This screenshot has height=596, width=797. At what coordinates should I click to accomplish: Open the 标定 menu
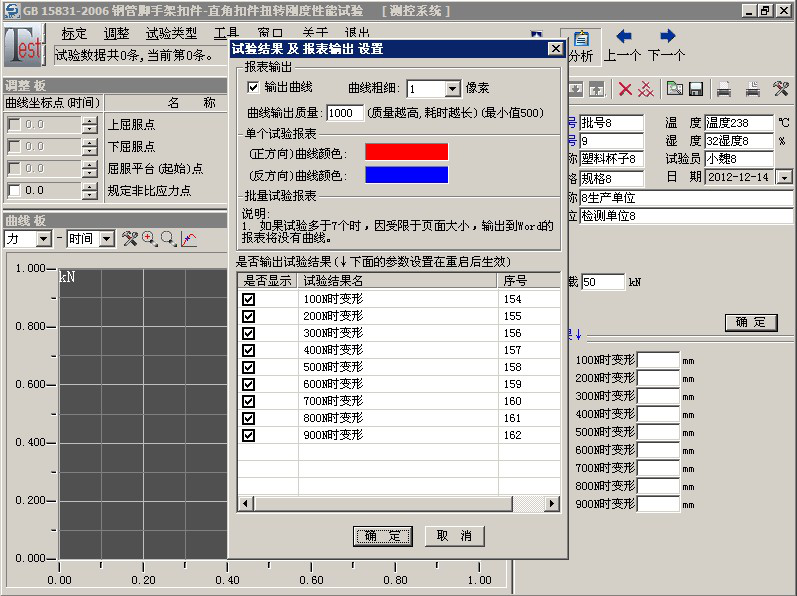coord(75,34)
